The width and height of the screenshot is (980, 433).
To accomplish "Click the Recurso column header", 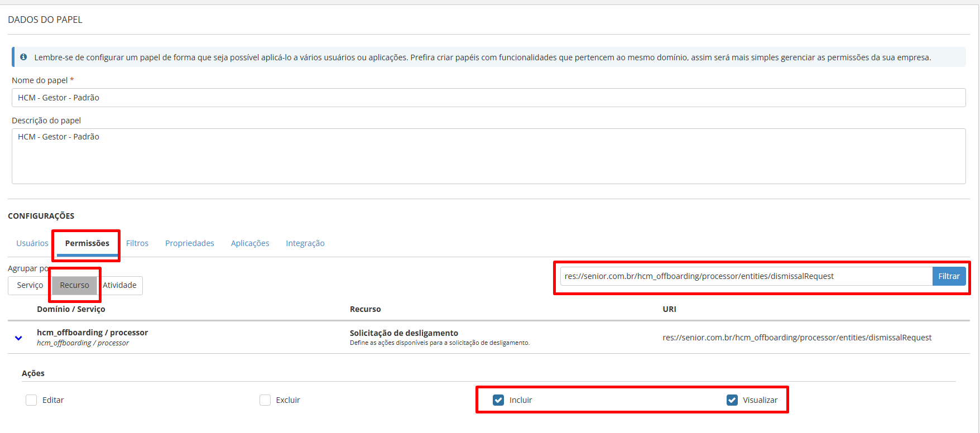I will (x=366, y=309).
